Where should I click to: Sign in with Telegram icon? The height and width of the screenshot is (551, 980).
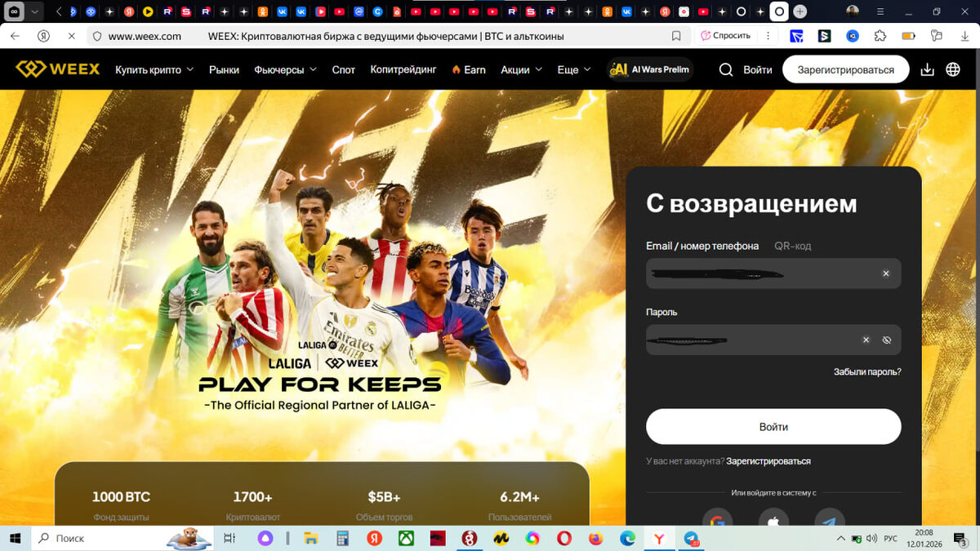point(830,520)
